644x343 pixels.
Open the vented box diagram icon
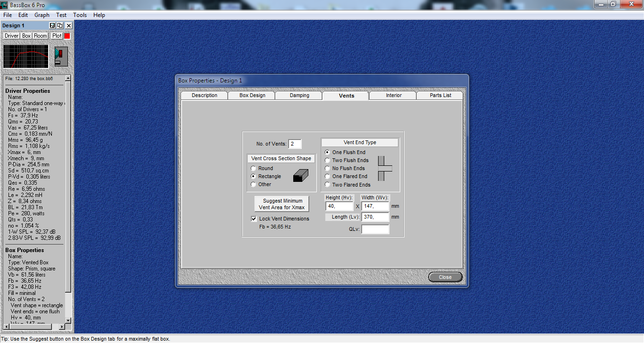pos(61,56)
